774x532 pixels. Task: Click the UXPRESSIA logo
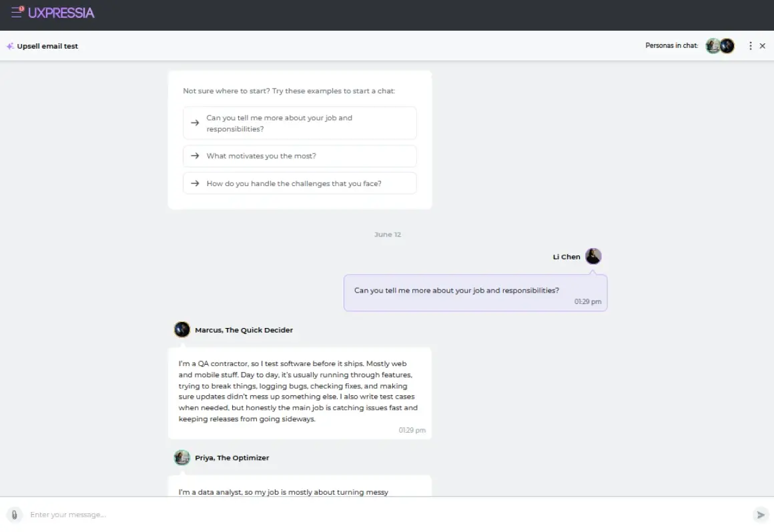(x=61, y=13)
